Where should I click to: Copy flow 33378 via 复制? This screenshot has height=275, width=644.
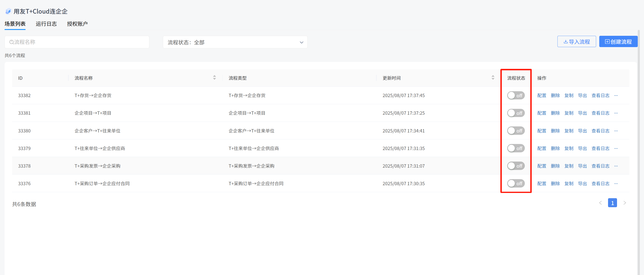point(569,166)
